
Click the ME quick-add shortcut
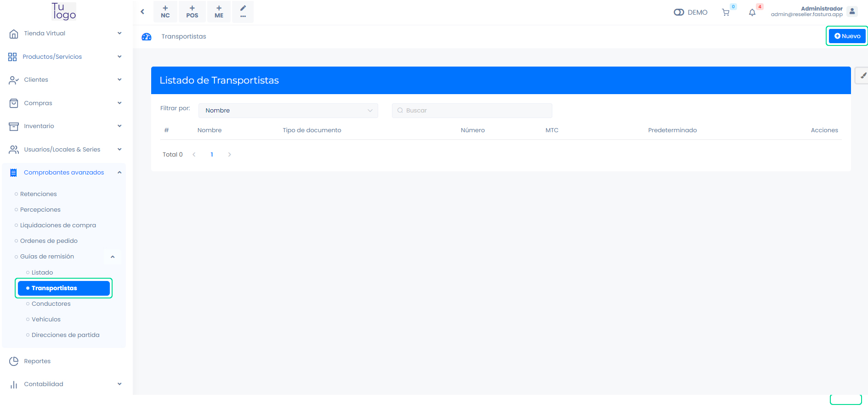point(219,11)
